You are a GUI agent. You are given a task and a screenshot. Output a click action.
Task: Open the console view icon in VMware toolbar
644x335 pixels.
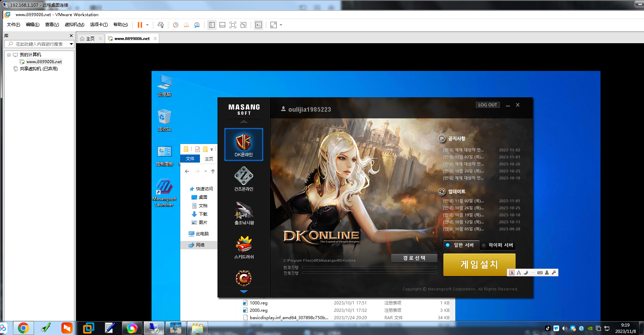259,25
